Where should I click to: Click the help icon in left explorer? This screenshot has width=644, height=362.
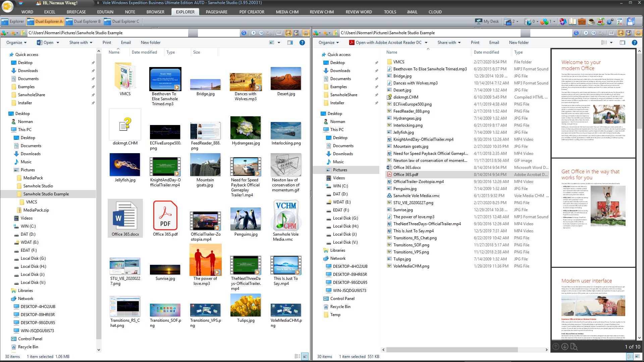click(302, 43)
